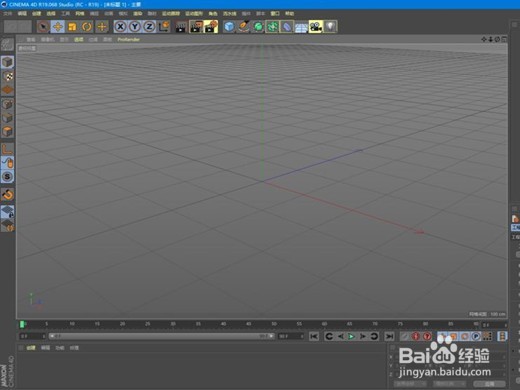The image size is (520, 390).
Task: Open the green Subdivision Surface generators icon
Action: [258, 27]
